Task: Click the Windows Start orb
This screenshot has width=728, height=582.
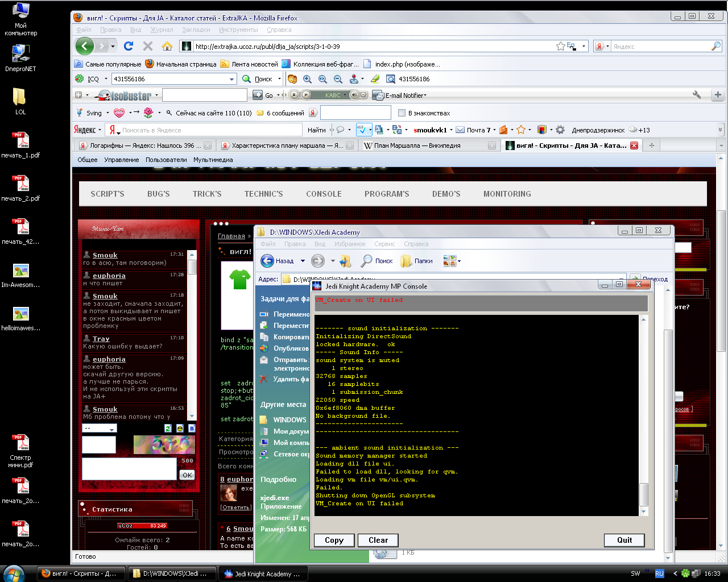Action: (x=14, y=573)
